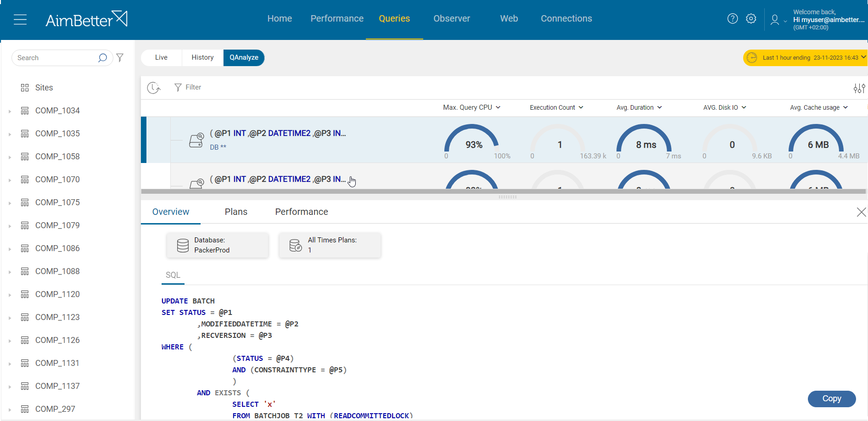Click the COMP_1088 server icon
Viewport: 868px width, 421px height.
(25, 271)
